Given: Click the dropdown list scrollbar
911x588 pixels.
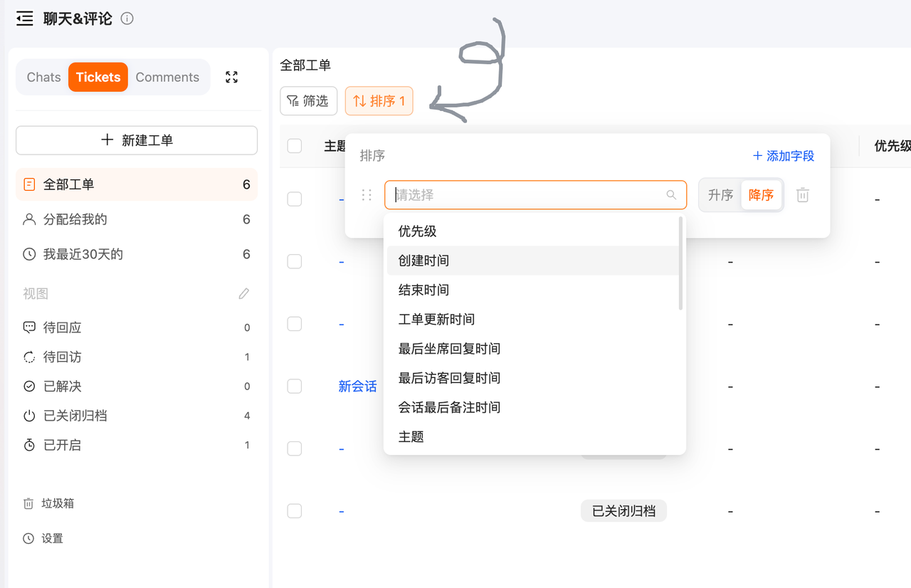Looking at the screenshot, I should click(x=681, y=263).
